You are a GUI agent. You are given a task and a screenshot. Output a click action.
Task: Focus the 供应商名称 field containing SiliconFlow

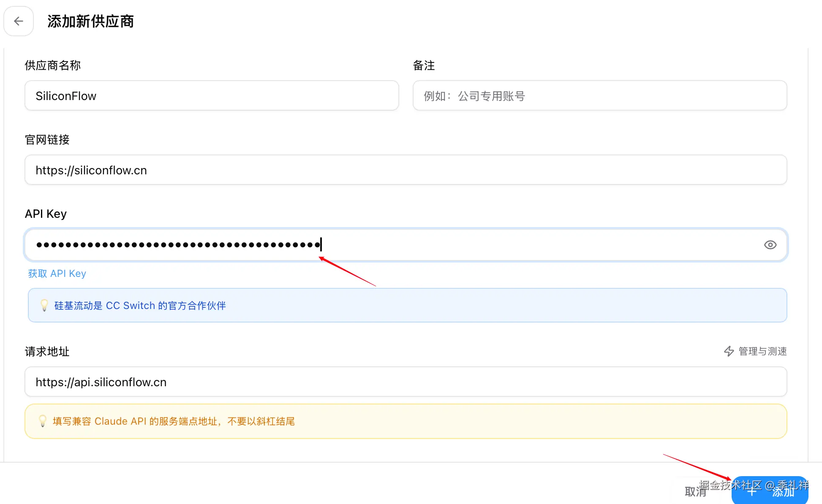211,96
